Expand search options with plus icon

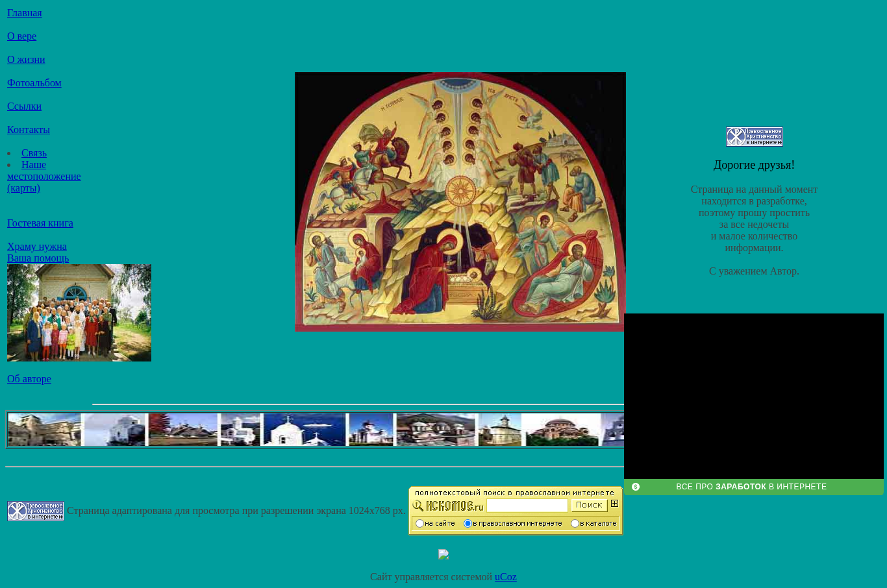click(x=614, y=503)
